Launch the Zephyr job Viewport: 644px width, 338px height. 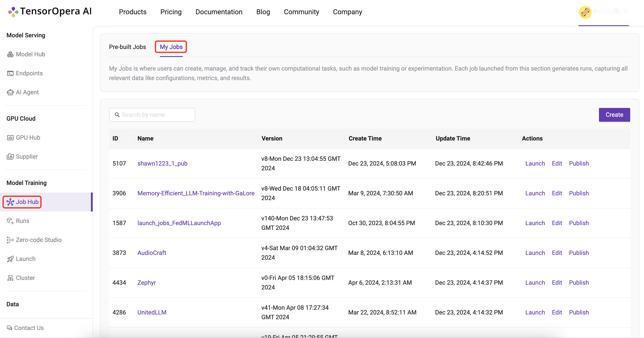tap(535, 283)
